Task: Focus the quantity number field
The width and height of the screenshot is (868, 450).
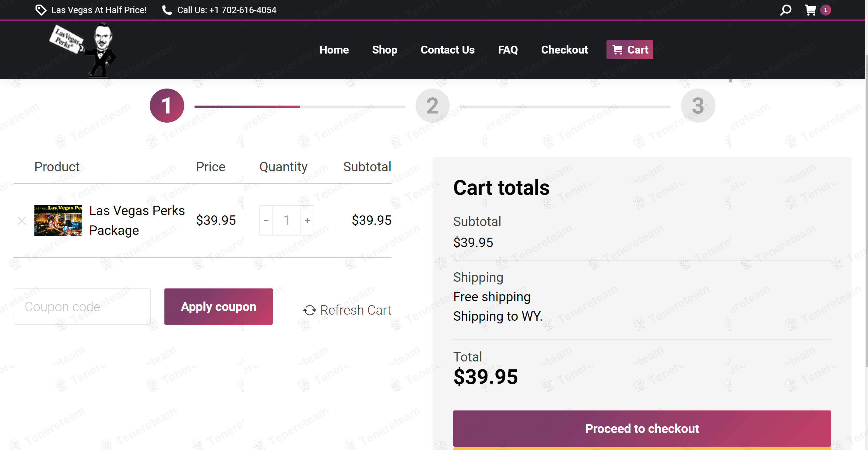Action: (286, 220)
